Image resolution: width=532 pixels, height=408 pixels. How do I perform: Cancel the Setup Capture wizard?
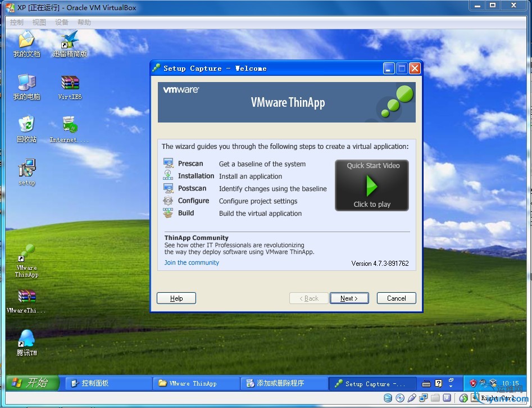396,298
